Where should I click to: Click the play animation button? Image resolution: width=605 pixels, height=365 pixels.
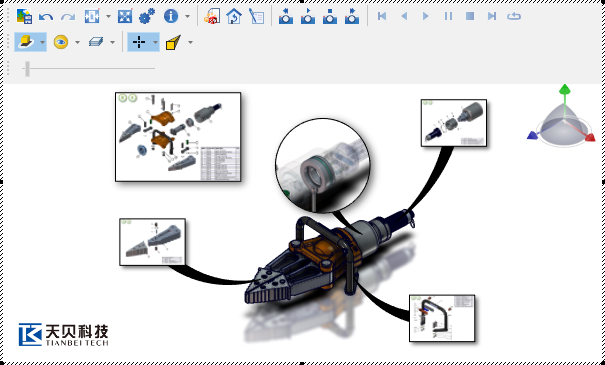click(x=426, y=16)
